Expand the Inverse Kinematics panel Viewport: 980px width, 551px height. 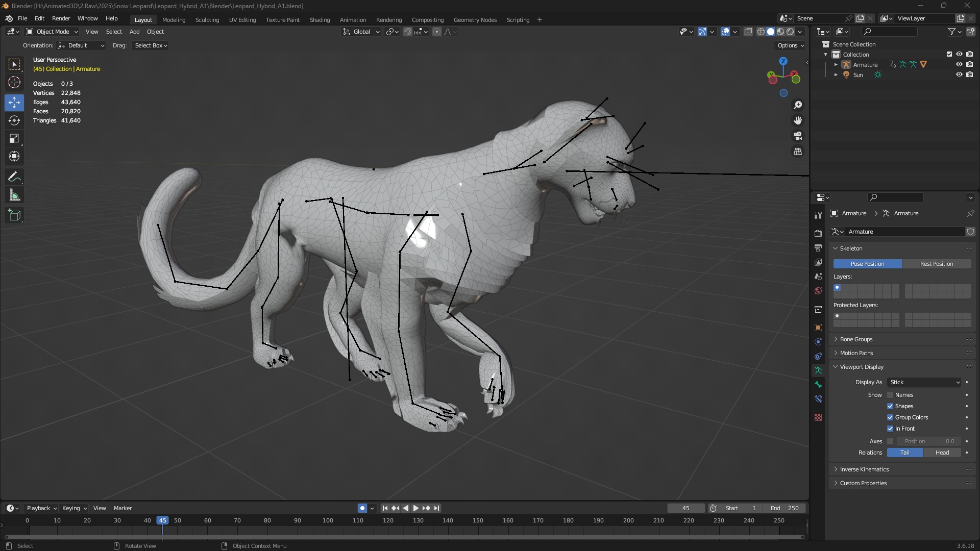pyautogui.click(x=864, y=469)
